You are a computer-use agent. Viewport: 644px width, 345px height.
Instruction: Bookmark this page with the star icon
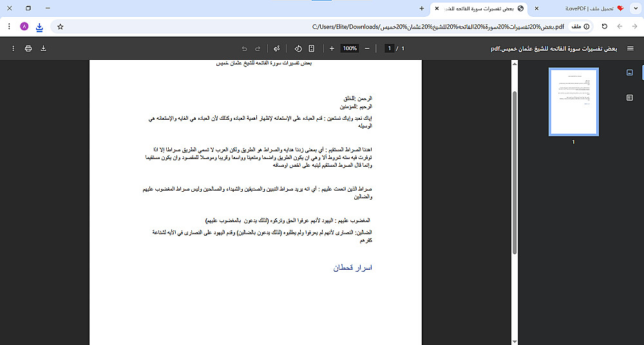click(61, 26)
